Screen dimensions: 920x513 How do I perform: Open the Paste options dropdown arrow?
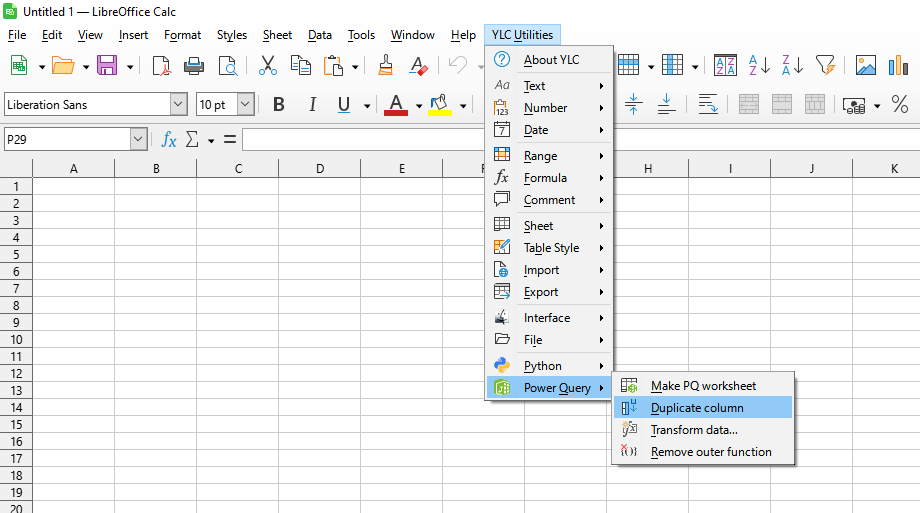[x=355, y=67]
